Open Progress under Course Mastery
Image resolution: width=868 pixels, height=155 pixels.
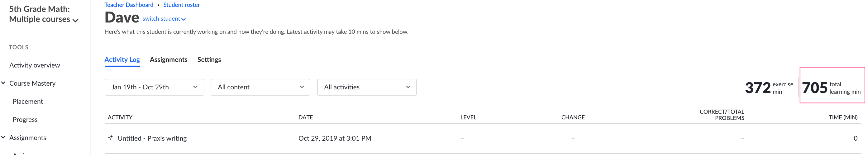tap(25, 120)
